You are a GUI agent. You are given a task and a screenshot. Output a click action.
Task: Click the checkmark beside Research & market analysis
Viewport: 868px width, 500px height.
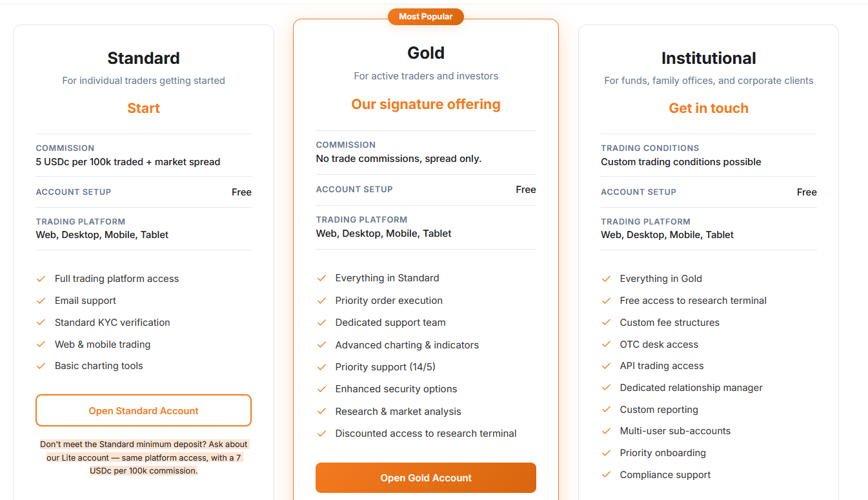click(x=321, y=412)
